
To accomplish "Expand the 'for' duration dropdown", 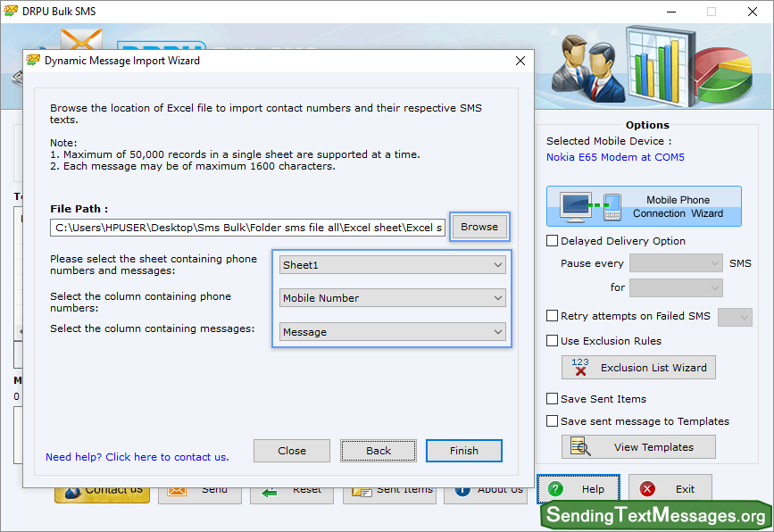I will click(x=676, y=287).
